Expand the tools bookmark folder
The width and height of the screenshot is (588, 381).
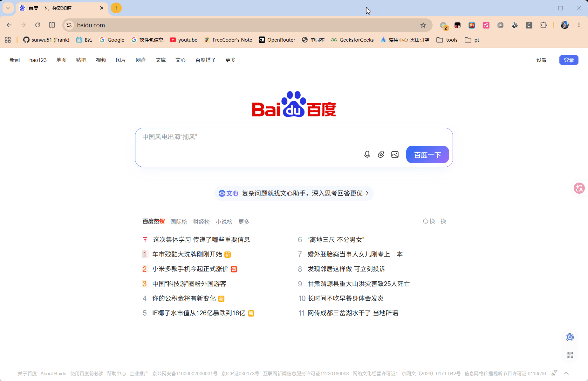[447, 40]
